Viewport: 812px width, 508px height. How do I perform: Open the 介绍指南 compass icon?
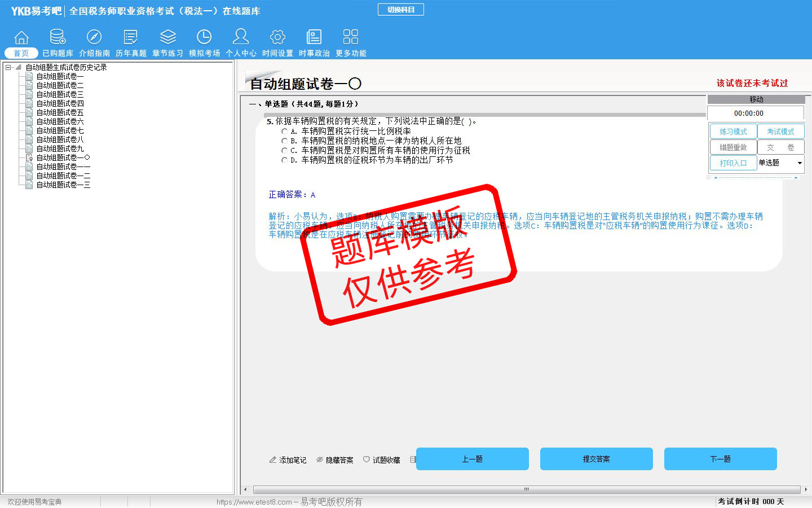[94, 38]
